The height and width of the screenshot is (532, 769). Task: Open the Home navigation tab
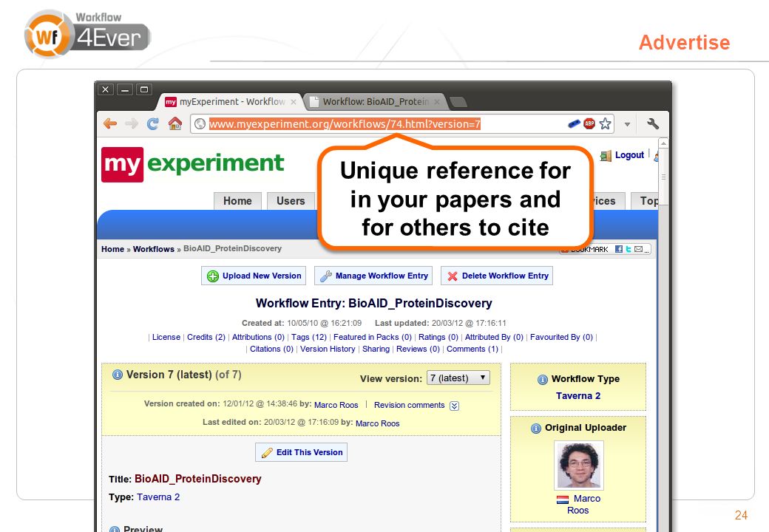[x=237, y=201]
